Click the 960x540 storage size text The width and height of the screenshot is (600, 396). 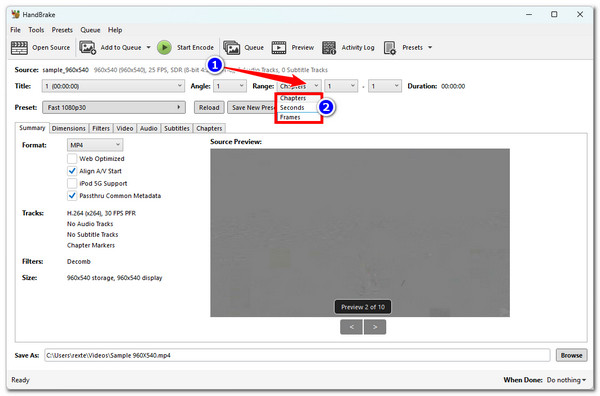(114, 278)
